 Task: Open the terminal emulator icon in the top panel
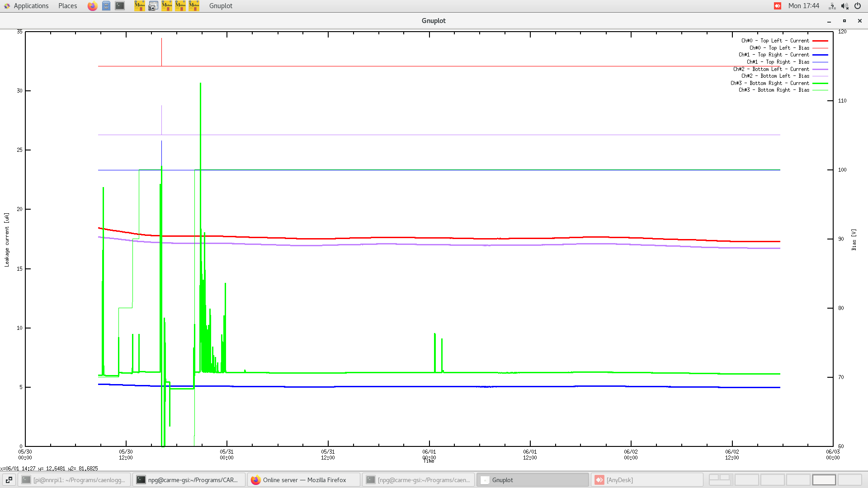pos(119,6)
